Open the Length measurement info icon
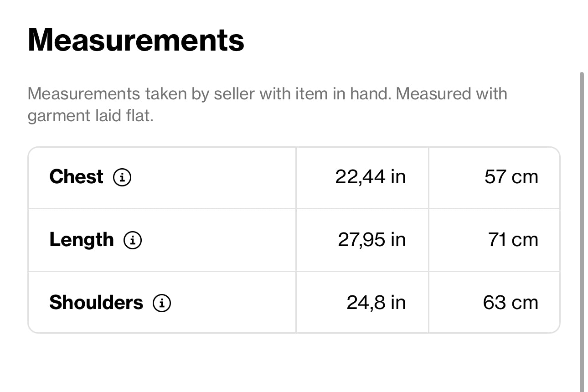The width and height of the screenshot is (588, 392). tap(133, 240)
